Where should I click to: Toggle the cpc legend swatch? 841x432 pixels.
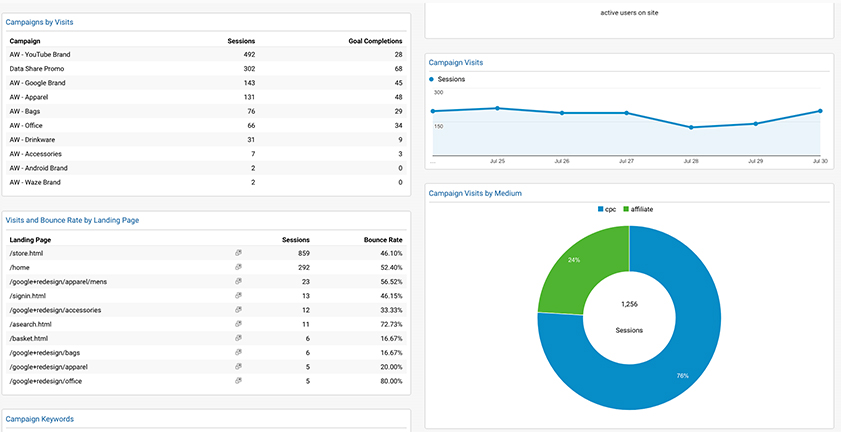(x=600, y=209)
